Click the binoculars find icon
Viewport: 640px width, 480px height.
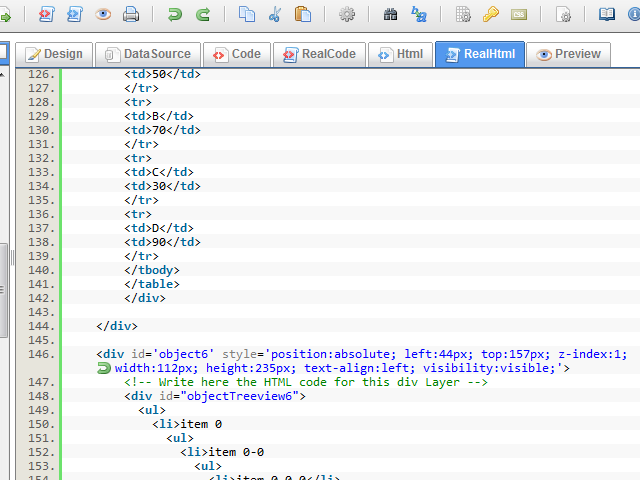[x=391, y=15]
